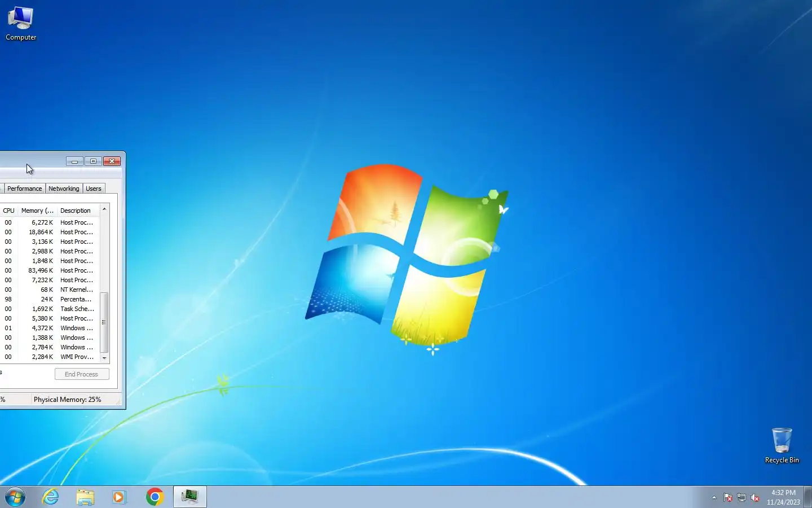The image size is (812, 508).
Task: Switch to the Users tab
Action: [94, 189]
